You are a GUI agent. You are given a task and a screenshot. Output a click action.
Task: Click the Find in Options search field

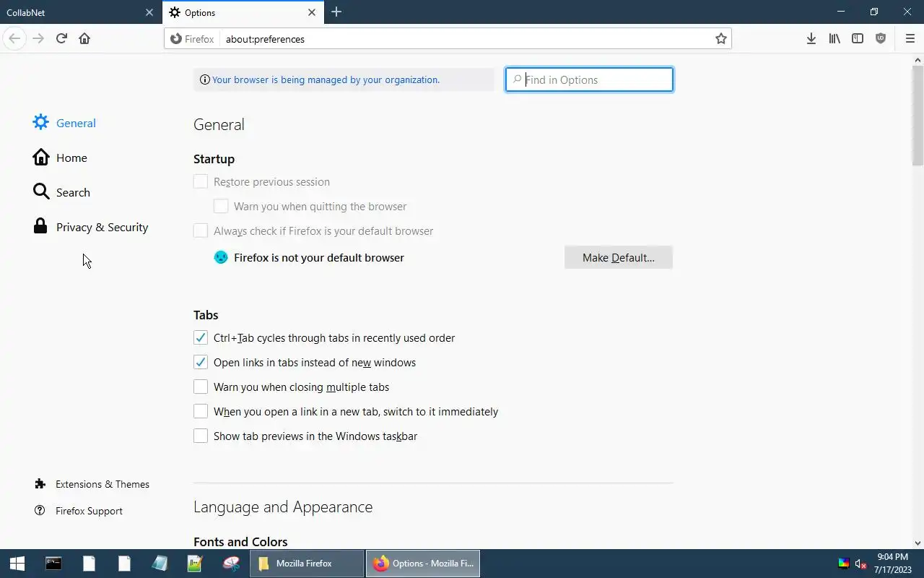point(589,79)
